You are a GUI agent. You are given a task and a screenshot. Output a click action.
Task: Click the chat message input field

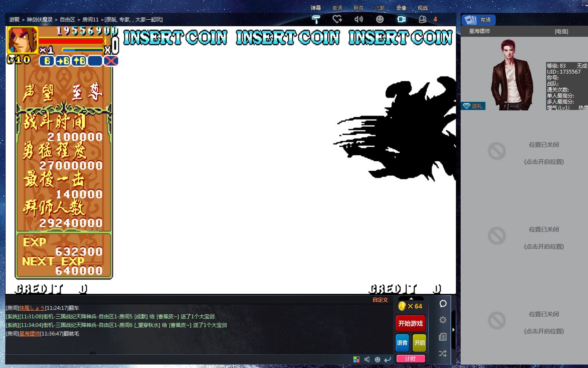tap(179, 359)
